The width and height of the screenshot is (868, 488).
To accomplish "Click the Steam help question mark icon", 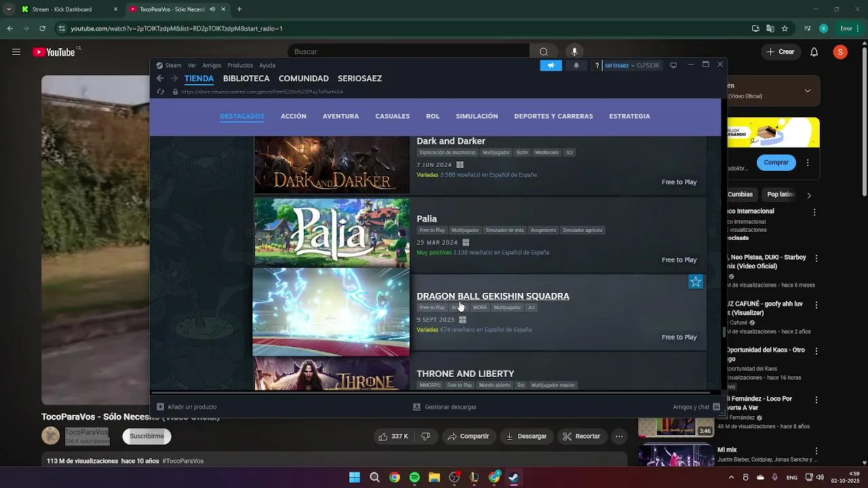I will click(x=597, y=65).
